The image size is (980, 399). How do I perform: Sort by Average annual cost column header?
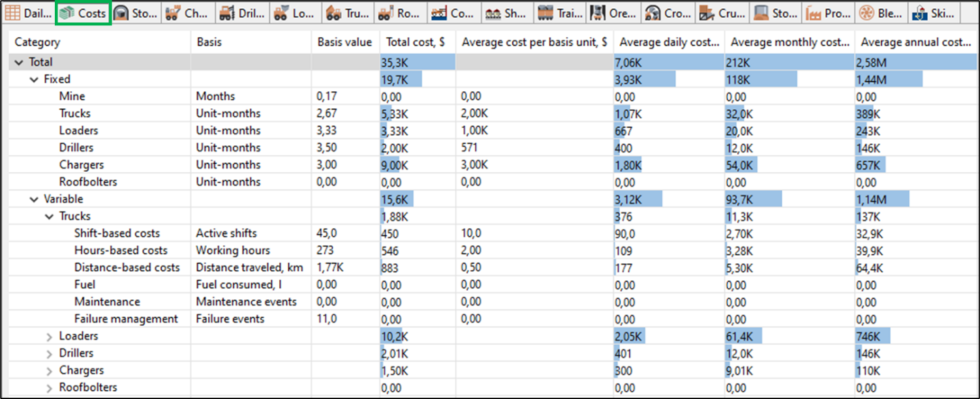point(917,42)
